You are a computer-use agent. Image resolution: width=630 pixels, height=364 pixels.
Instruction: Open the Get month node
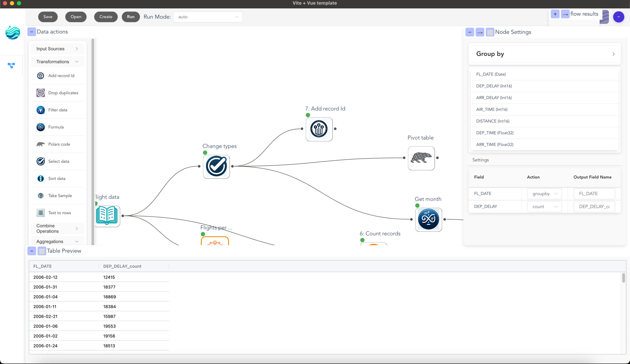tap(428, 219)
